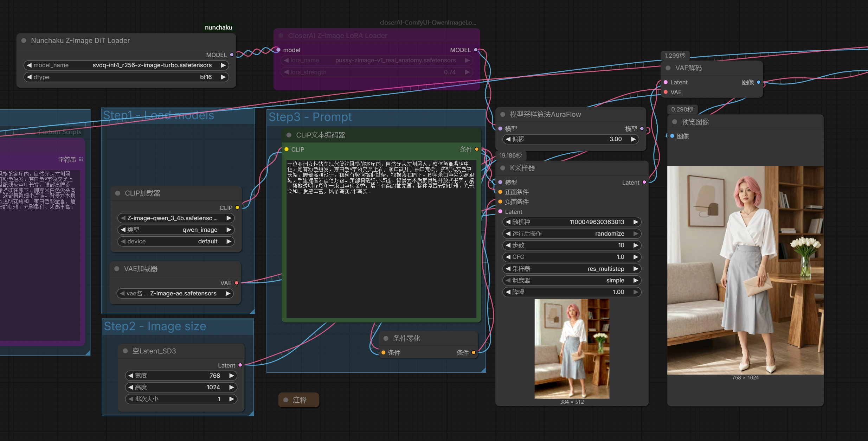Open the 采样器 res_multistep dropdown
Screen dimensions: 868x441
point(571,269)
